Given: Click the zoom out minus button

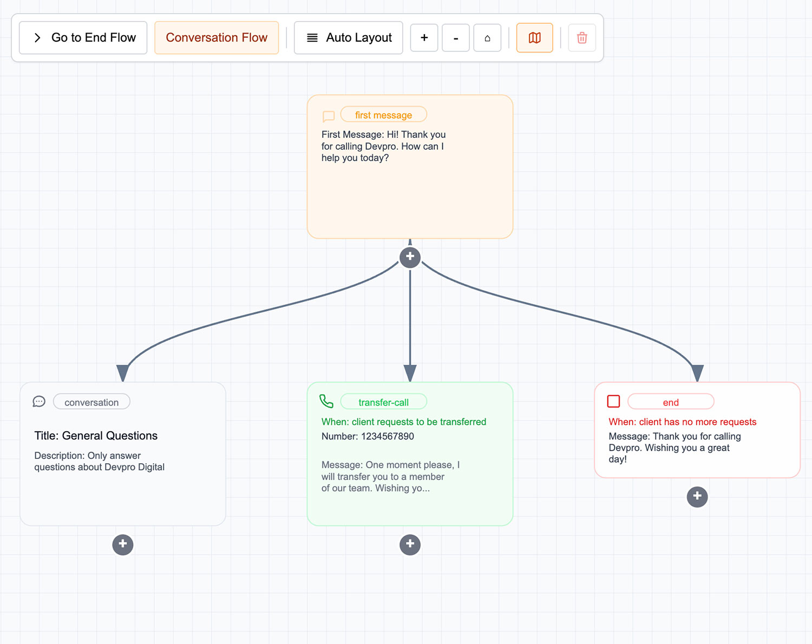Looking at the screenshot, I should [x=455, y=38].
